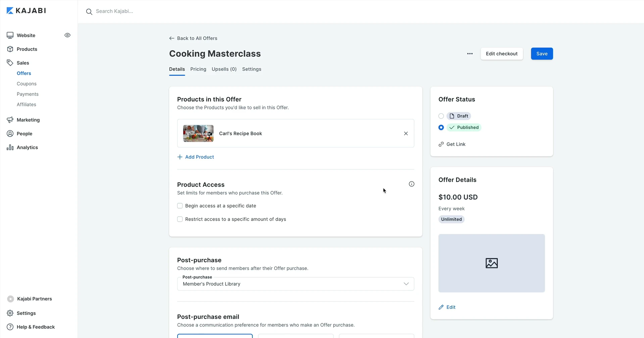644x338 pixels.
Task: Click the offer image placeholder
Action: [x=491, y=263]
